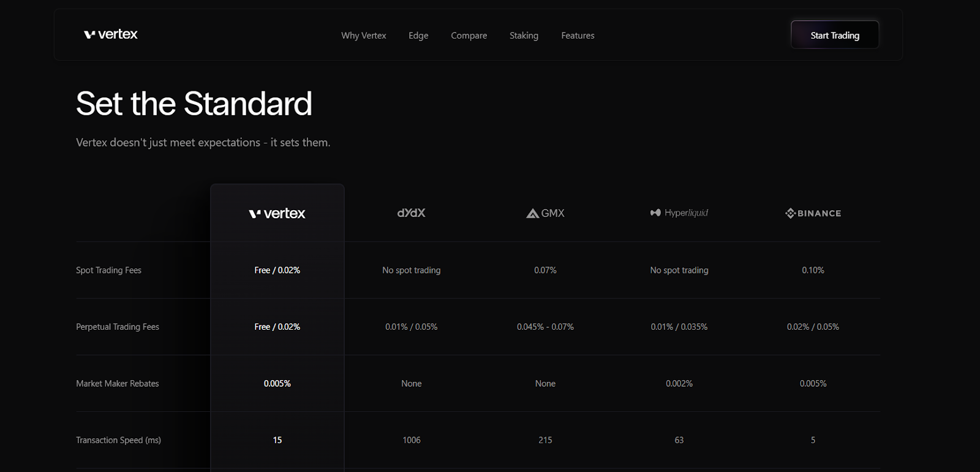Click the dYdX logo in the table header
Viewport: 980px width, 472px height.
click(x=412, y=213)
